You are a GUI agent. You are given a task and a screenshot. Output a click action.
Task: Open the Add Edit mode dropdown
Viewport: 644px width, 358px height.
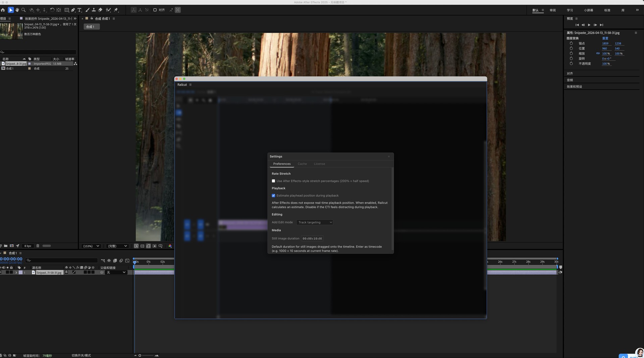pos(315,222)
